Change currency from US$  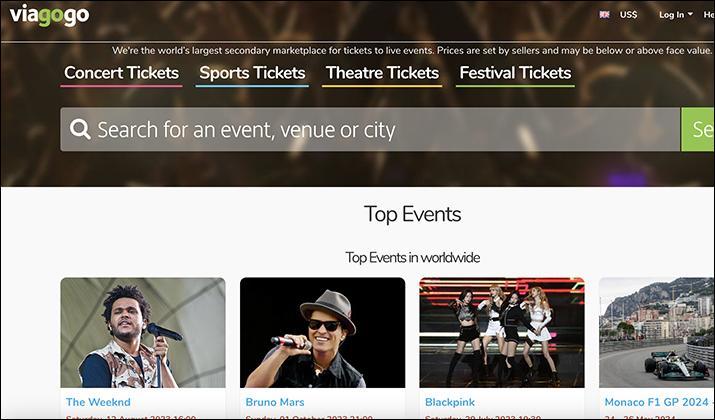pyautogui.click(x=628, y=15)
